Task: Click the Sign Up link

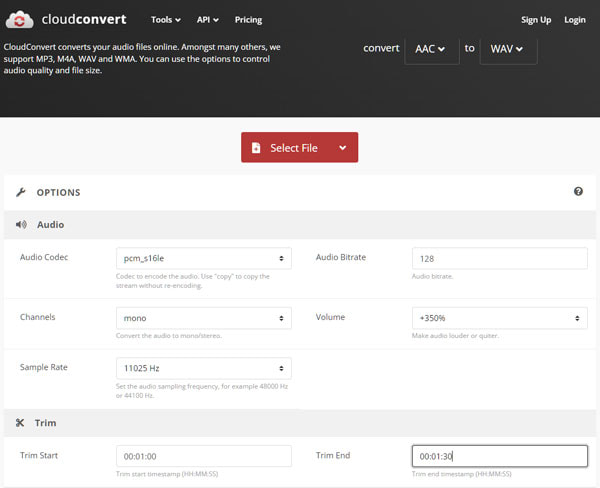Action: (x=536, y=20)
